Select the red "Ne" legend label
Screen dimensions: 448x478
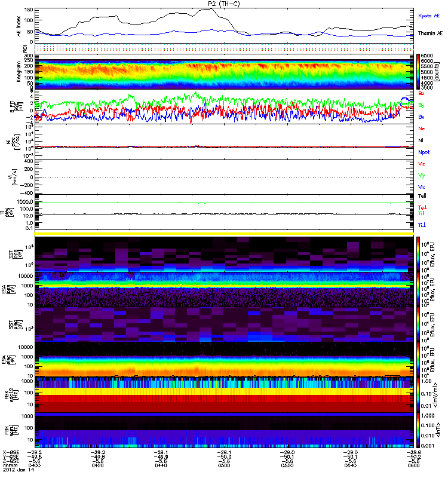[422, 128]
